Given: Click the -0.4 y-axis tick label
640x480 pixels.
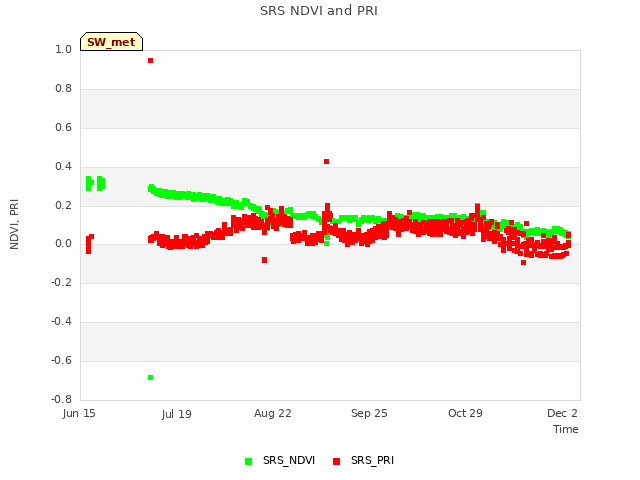Looking at the screenshot, I should click(x=61, y=322).
